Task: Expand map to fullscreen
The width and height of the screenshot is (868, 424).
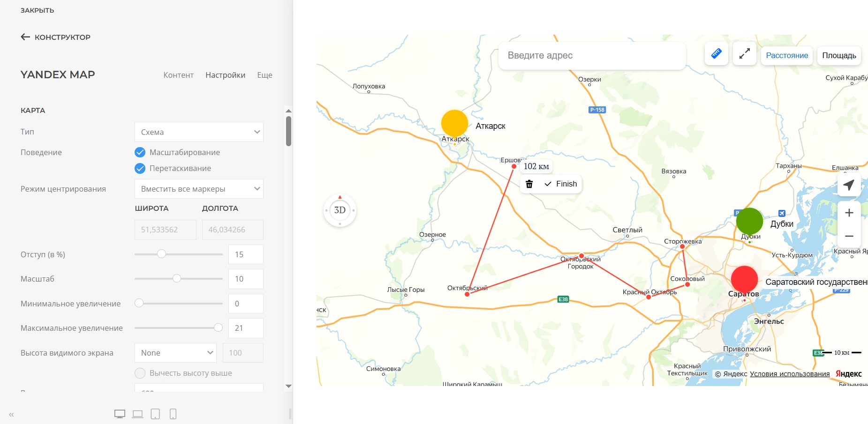Action: coord(744,54)
